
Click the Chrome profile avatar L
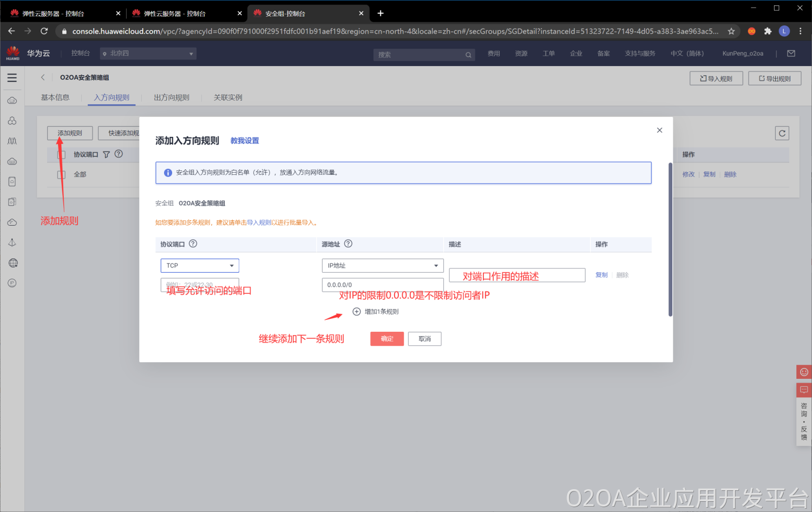(x=784, y=31)
